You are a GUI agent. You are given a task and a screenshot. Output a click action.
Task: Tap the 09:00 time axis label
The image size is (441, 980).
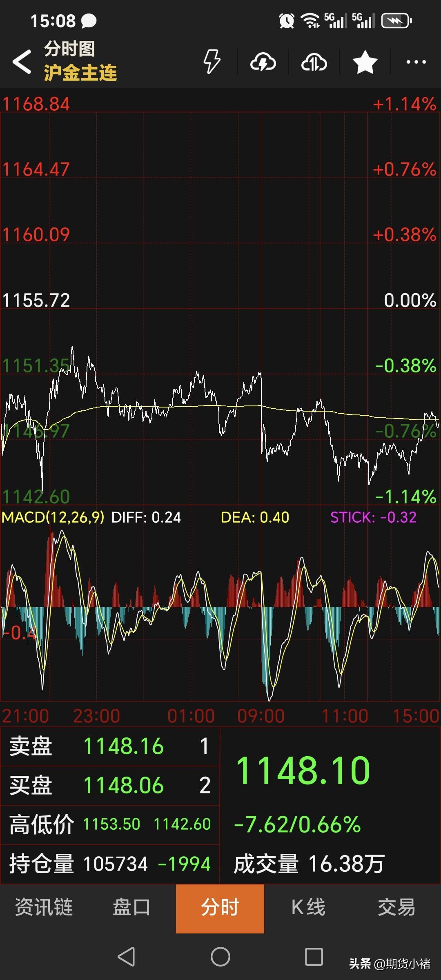pyautogui.click(x=261, y=716)
